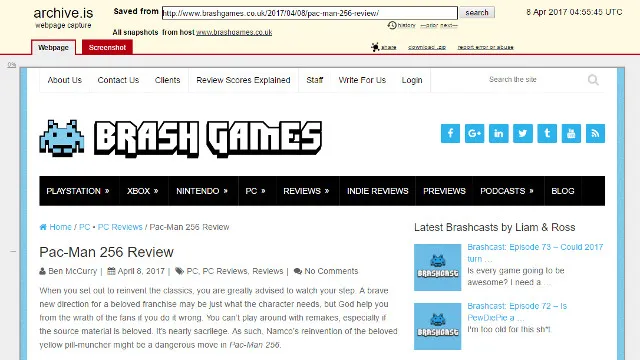This screenshot has width=640, height=360.
Task: Switch to the Screenshot tab
Action: pyautogui.click(x=107, y=47)
